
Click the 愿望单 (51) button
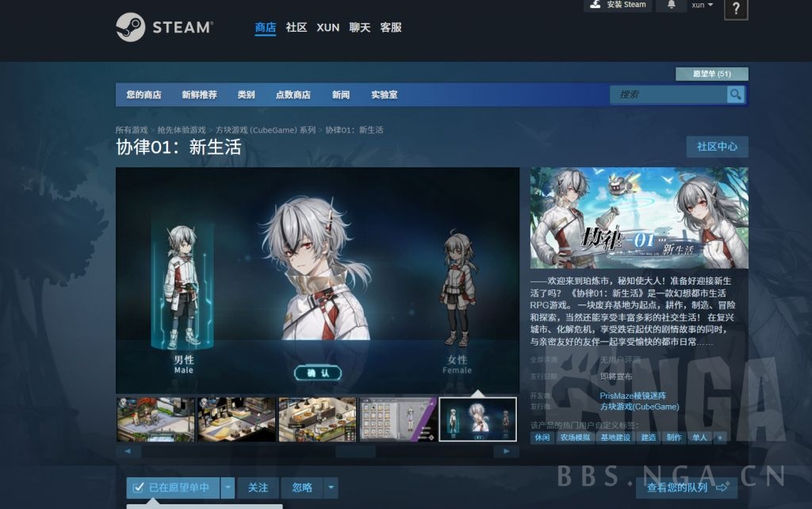[711, 74]
